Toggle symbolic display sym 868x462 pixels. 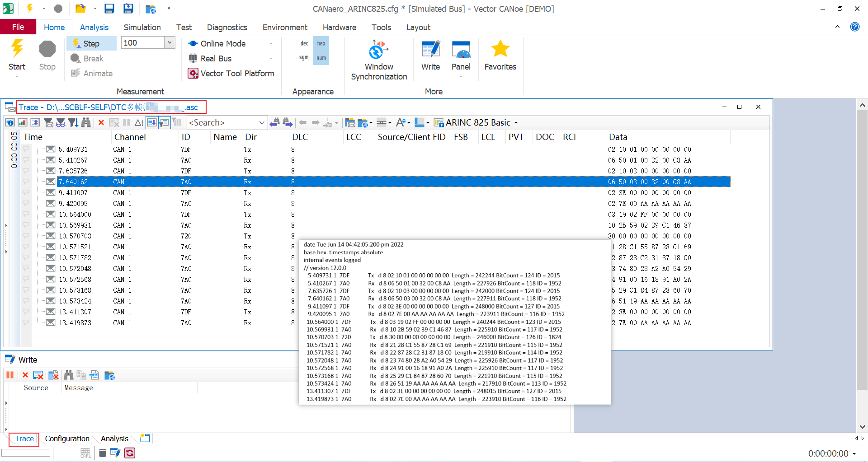pos(304,58)
